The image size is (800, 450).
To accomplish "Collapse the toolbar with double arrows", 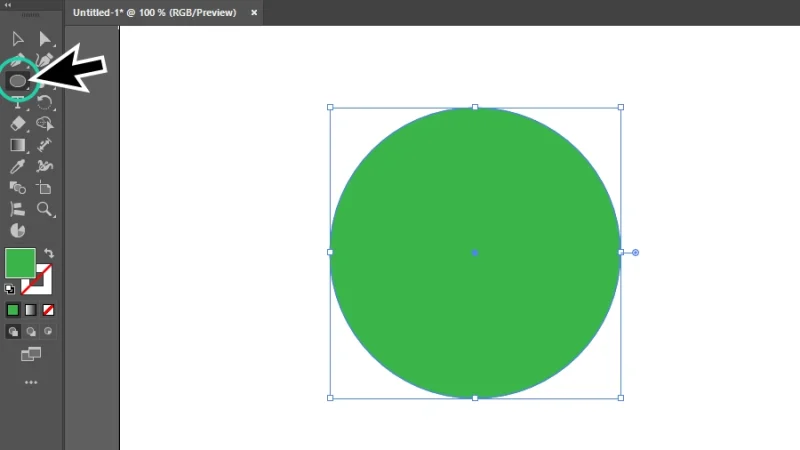I will 8,5.
